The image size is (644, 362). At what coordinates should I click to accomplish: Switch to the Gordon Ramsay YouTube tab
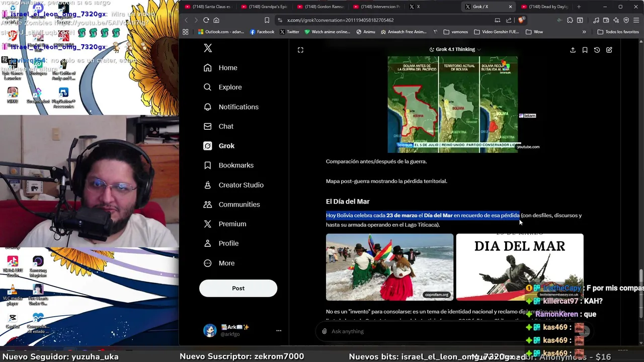(x=320, y=7)
